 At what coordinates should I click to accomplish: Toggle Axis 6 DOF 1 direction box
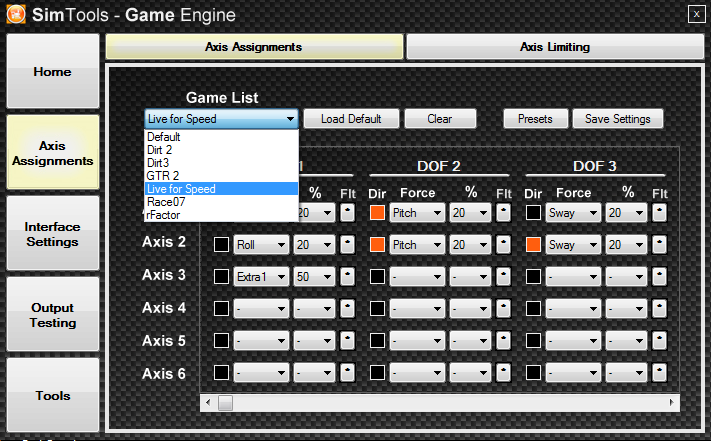[x=221, y=373]
